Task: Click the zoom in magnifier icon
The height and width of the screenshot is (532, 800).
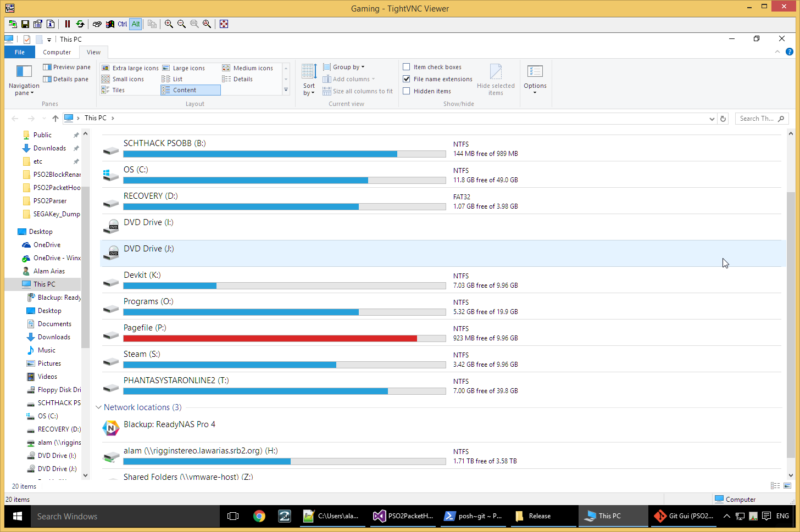Action: pos(169,24)
